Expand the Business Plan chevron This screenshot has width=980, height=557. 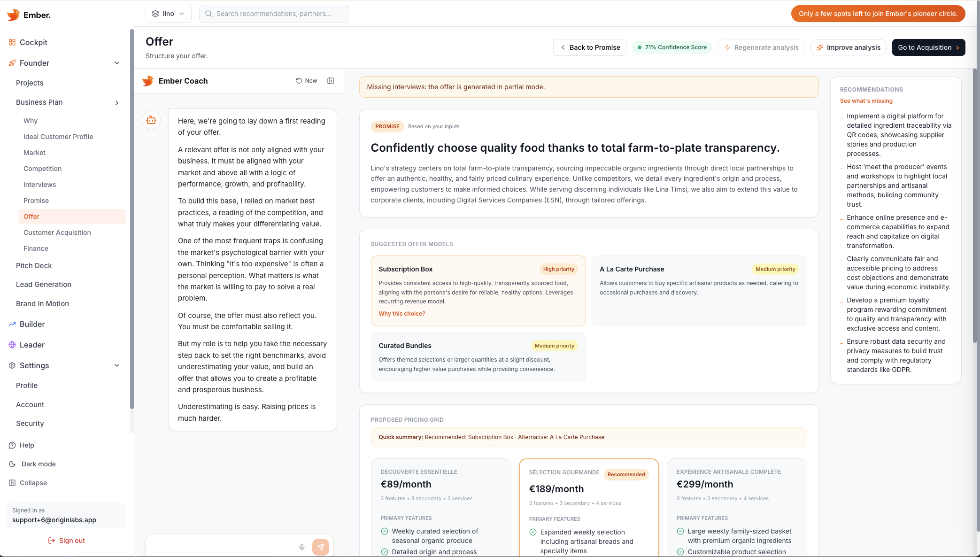[x=117, y=102]
